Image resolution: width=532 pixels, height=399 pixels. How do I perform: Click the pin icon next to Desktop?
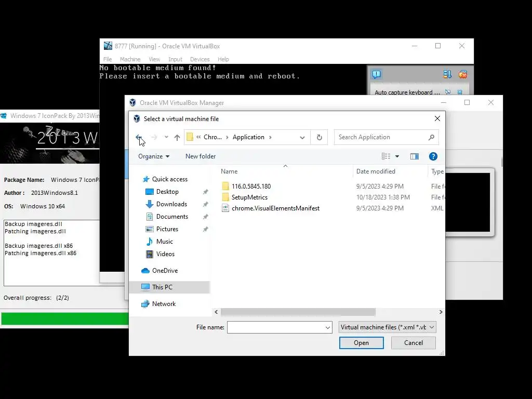pyautogui.click(x=205, y=192)
